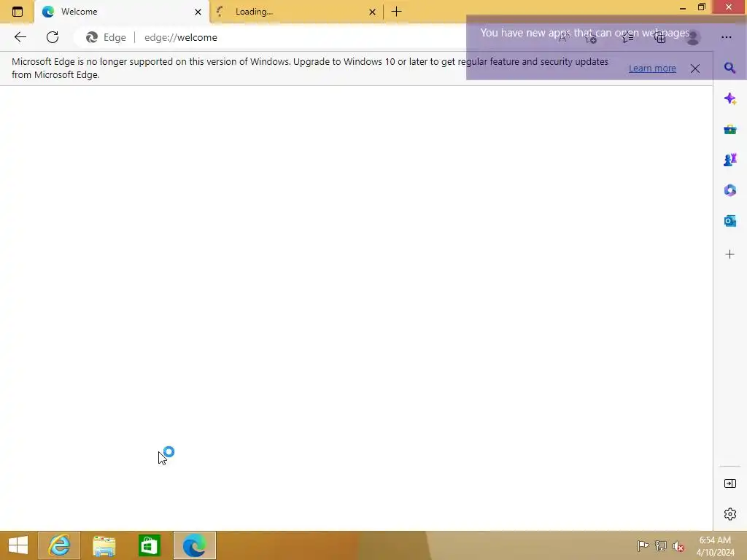Viewport: 747px width, 560px height.
Task: Open sidebar settings gear
Action: (729, 514)
